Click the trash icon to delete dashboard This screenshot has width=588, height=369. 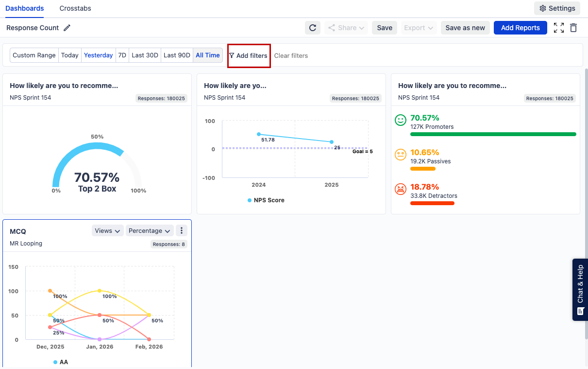click(x=573, y=28)
